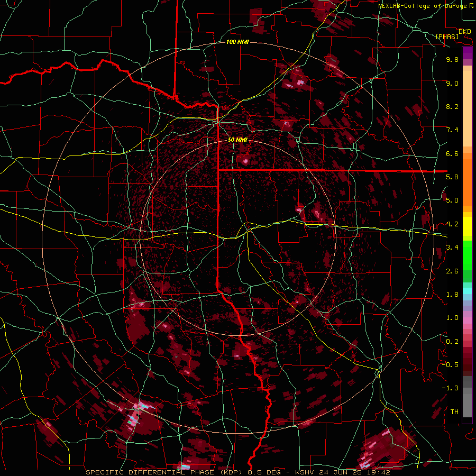Image resolution: width=476 pixels, height=476 pixels.
Task: Click the 3.4 value on the color scale
Action: tap(452, 247)
